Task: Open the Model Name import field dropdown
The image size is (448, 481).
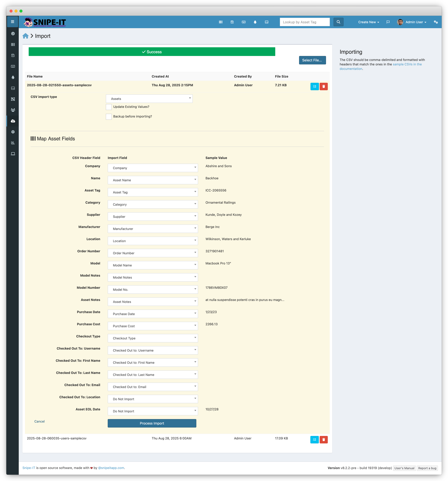Action: (153, 265)
